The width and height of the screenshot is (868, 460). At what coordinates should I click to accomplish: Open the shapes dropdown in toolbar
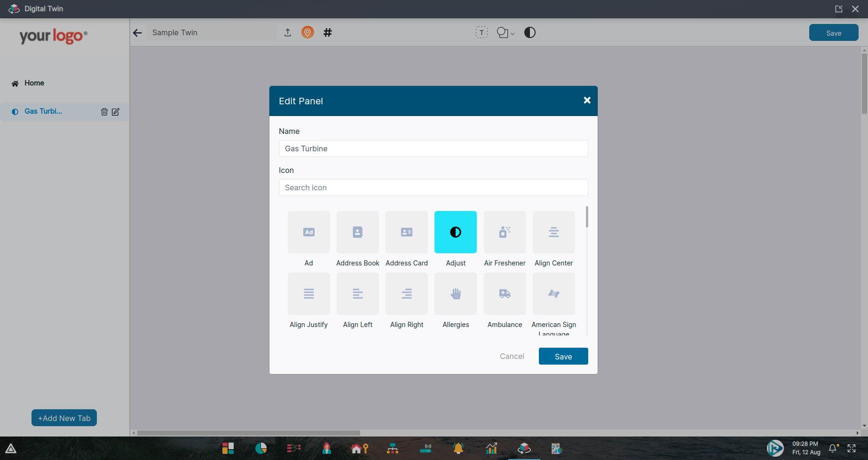(x=505, y=32)
